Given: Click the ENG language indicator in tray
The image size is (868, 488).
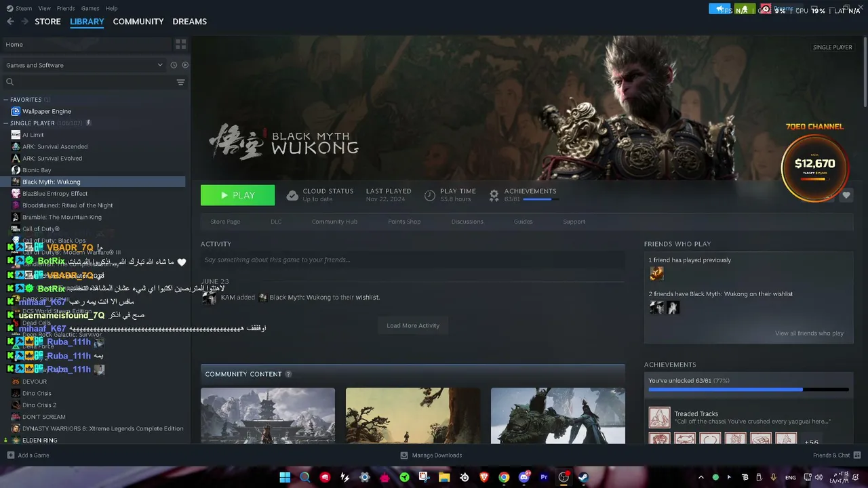Looking at the screenshot, I should point(791,477).
